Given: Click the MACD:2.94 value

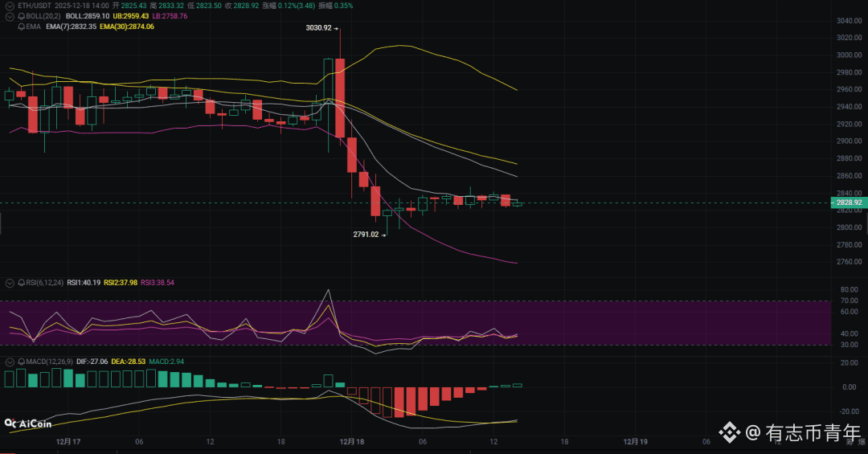Looking at the screenshot, I should 166,362.
